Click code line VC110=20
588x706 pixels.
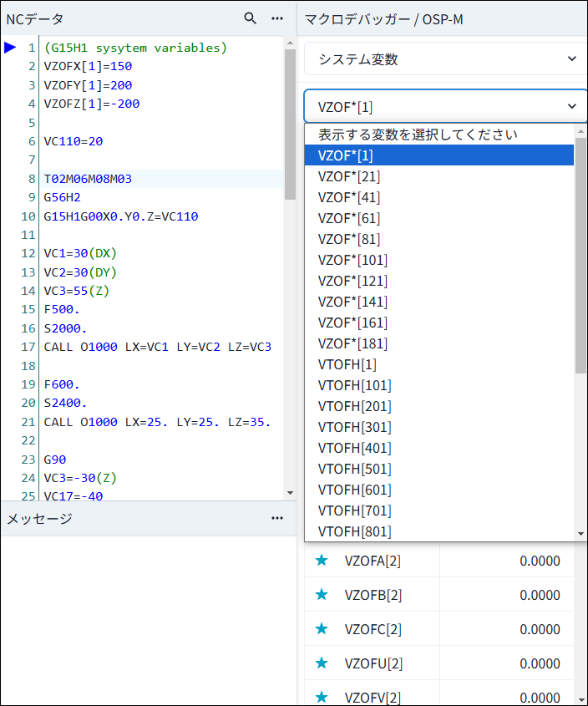[73, 141]
